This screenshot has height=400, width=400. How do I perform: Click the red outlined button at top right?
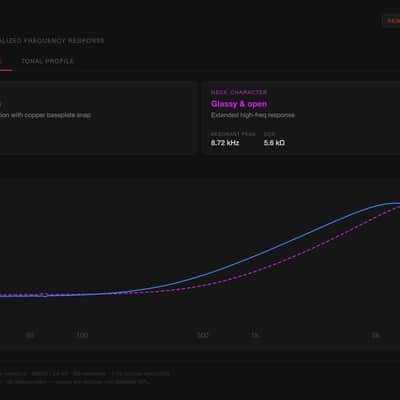392,21
